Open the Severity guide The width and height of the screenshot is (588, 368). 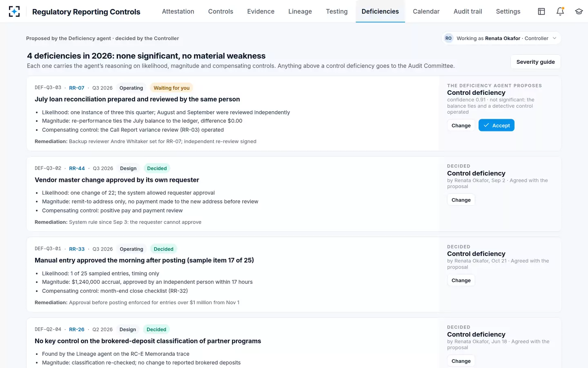tap(536, 62)
